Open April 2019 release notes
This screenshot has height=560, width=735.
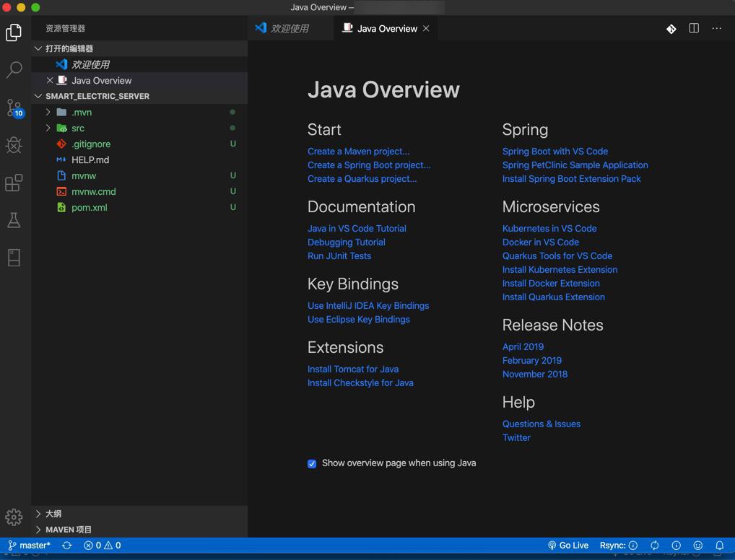(523, 347)
